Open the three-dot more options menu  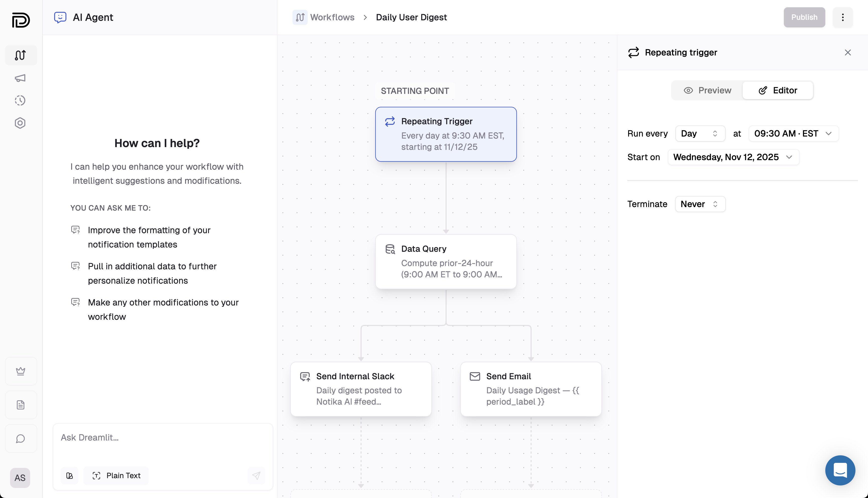click(842, 17)
